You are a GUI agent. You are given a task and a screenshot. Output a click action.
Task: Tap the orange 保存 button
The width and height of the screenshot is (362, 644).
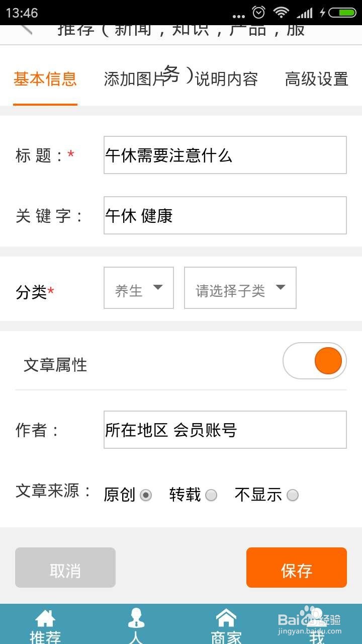[x=297, y=568]
